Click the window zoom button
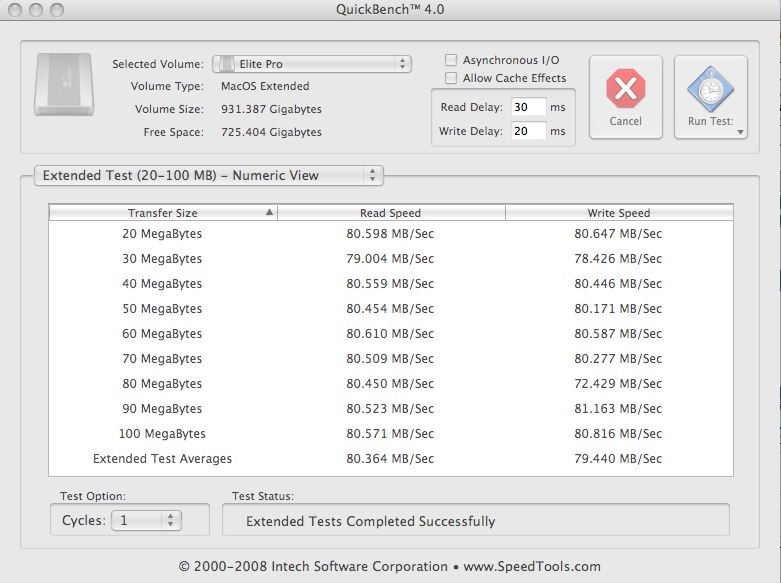The width and height of the screenshot is (781, 583). click(x=57, y=9)
